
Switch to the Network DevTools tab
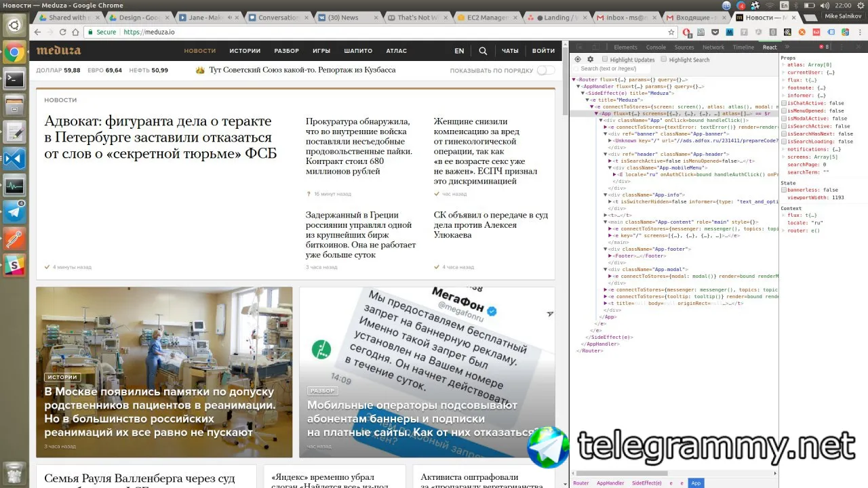point(713,47)
